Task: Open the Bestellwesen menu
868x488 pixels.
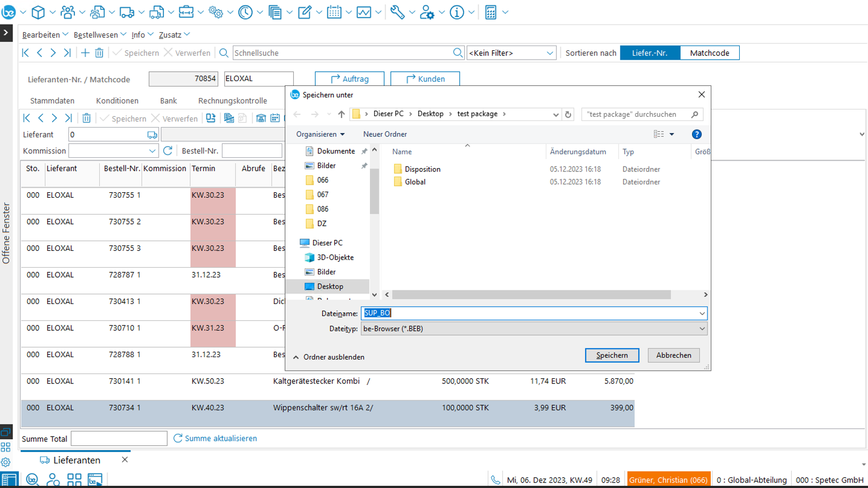Action: pyautogui.click(x=100, y=35)
